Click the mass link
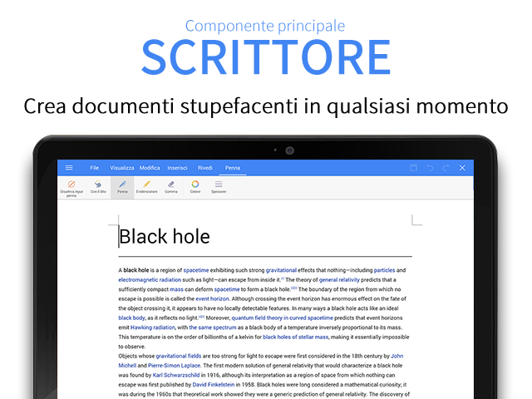 [x=176, y=289]
